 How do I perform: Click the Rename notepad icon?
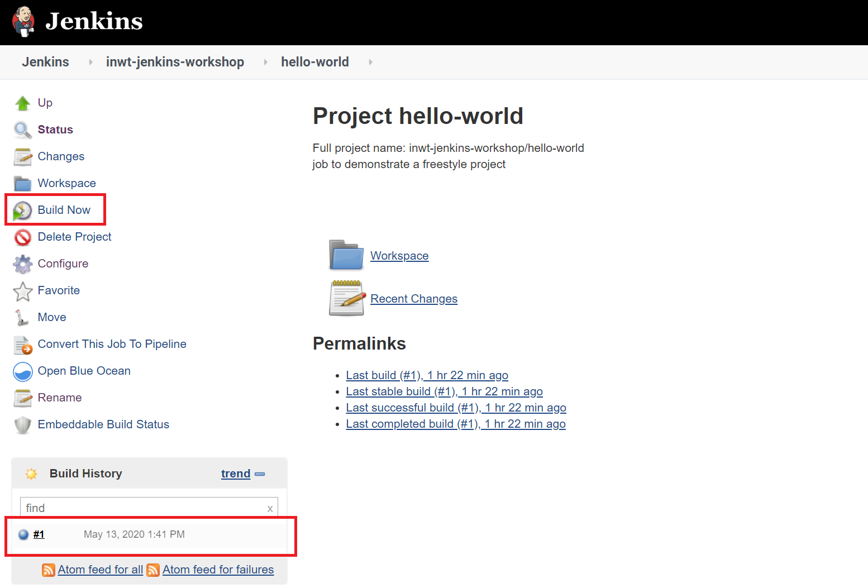(x=23, y=398)
